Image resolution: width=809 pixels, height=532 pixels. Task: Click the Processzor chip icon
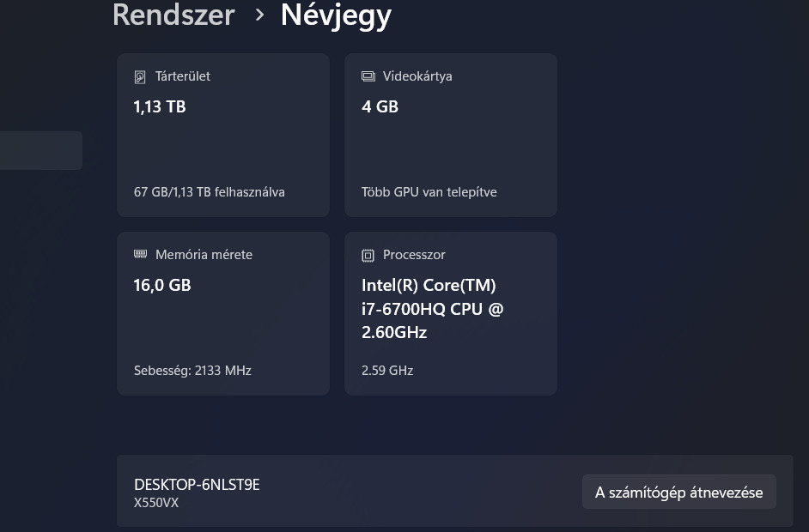click(x=368, y=255)
